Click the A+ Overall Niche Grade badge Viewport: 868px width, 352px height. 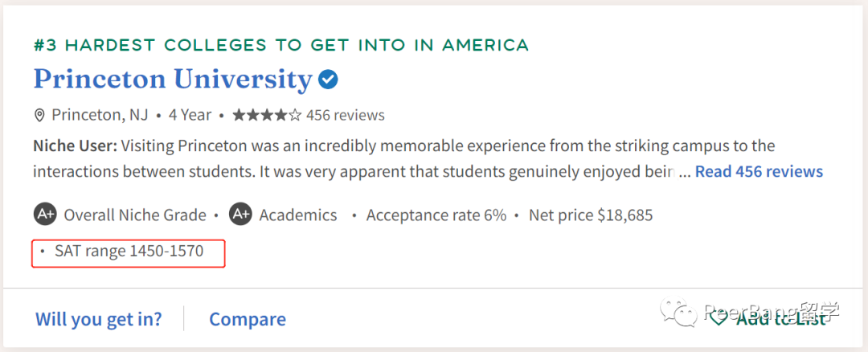pyautogui.click(x=45, y=215)
